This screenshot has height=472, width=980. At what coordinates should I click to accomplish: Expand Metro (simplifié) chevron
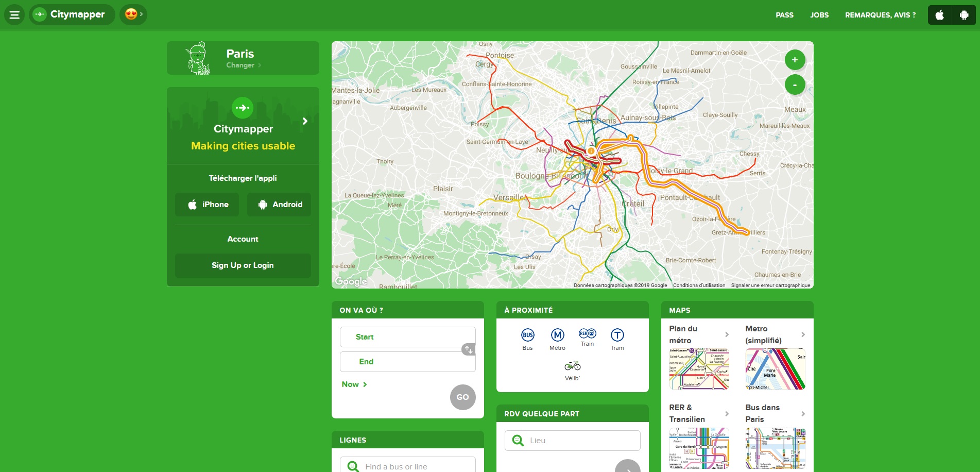[803, 334]
